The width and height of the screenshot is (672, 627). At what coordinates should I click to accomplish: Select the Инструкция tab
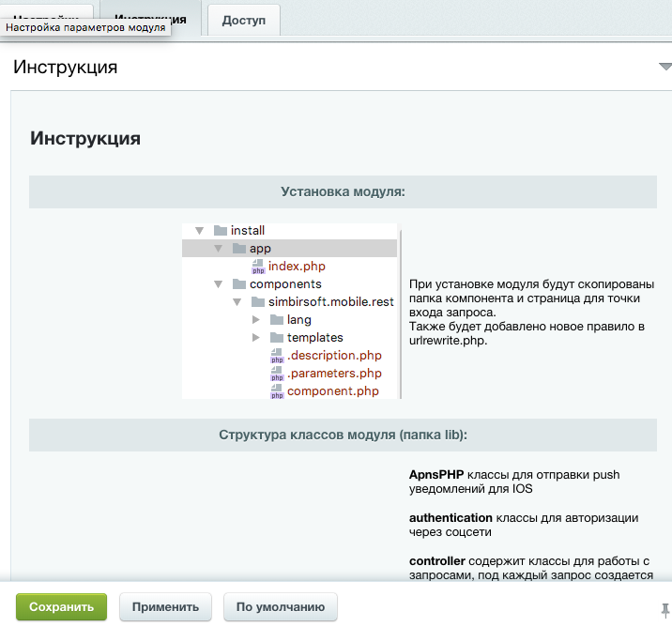(x=149, y=19)
